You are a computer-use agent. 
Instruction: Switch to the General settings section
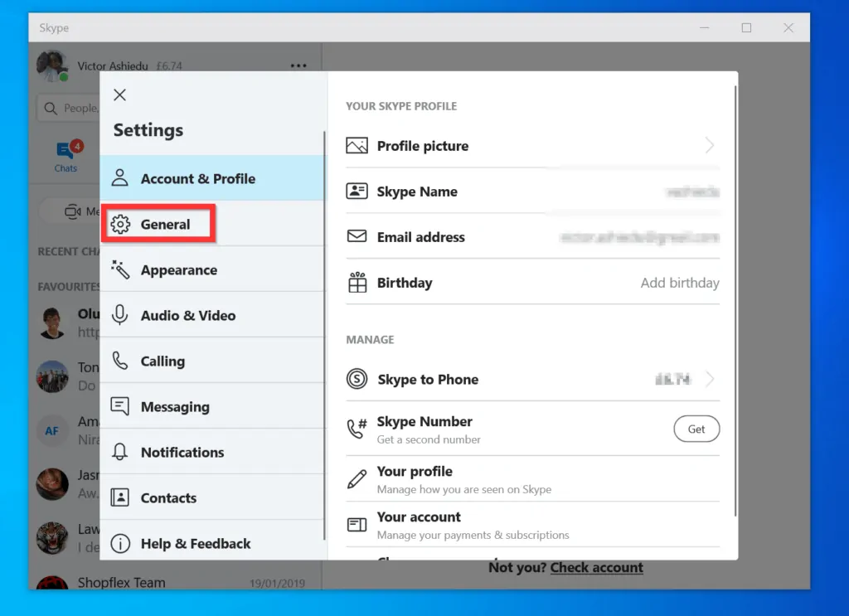(158, 223)
